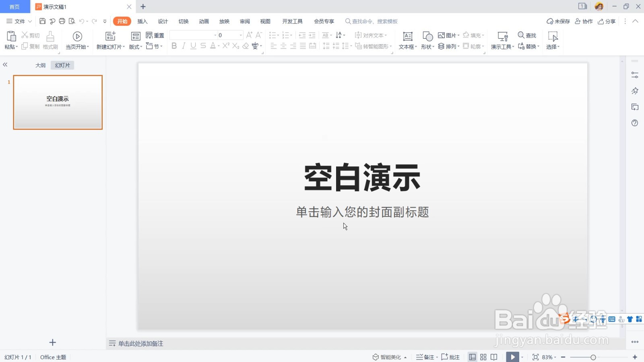Increase font size icon
The height and width of the screenshot is (362, 644).
tap(249, 35)
